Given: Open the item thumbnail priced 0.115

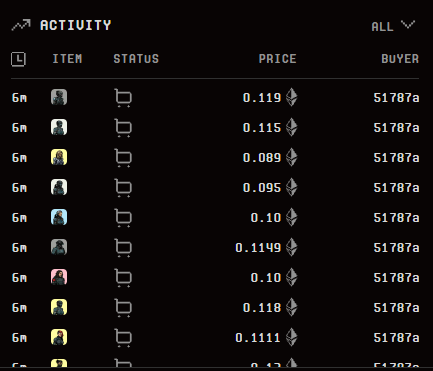Looking at the screenshot, I should pos(59,127).
